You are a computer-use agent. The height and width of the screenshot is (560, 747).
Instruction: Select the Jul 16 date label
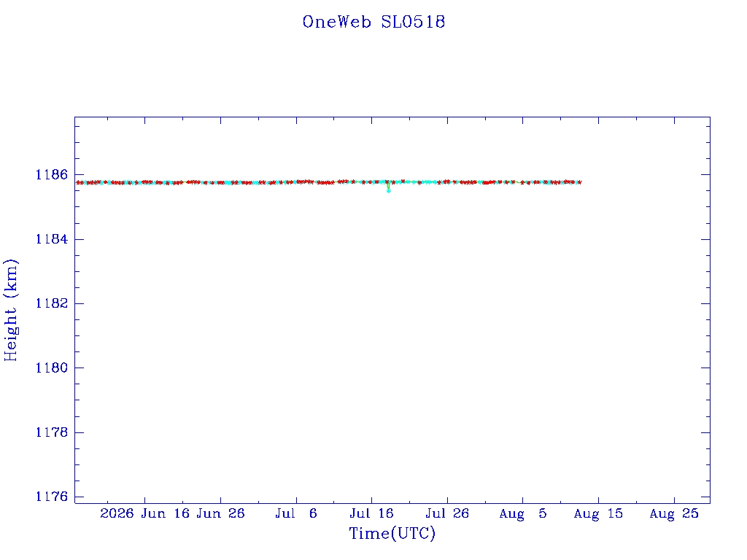(x=371, y=513)
